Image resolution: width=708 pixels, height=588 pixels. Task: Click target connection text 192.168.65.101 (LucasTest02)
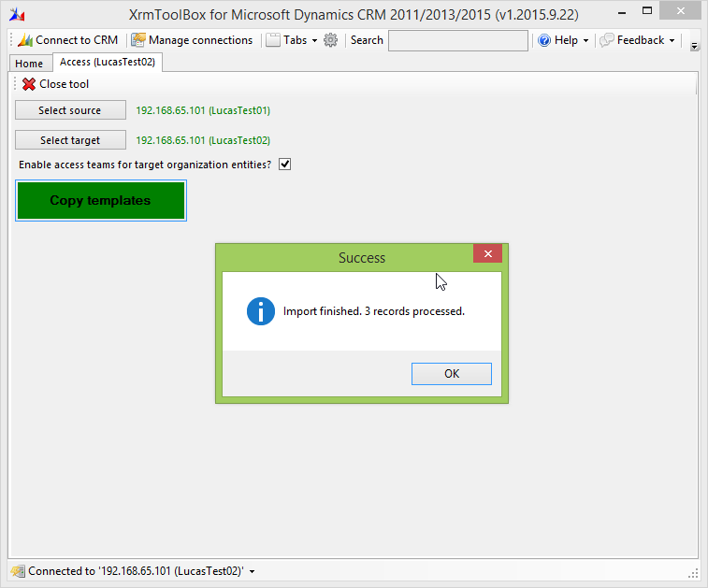point(203,140)
